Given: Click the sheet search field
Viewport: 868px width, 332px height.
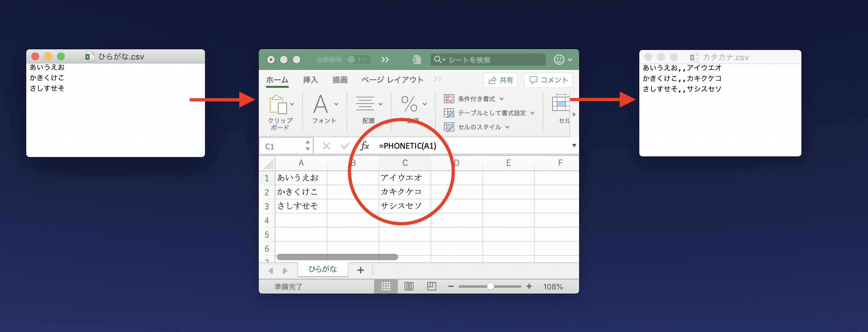Looking at the screenshot, I should (x=488, y=60).
